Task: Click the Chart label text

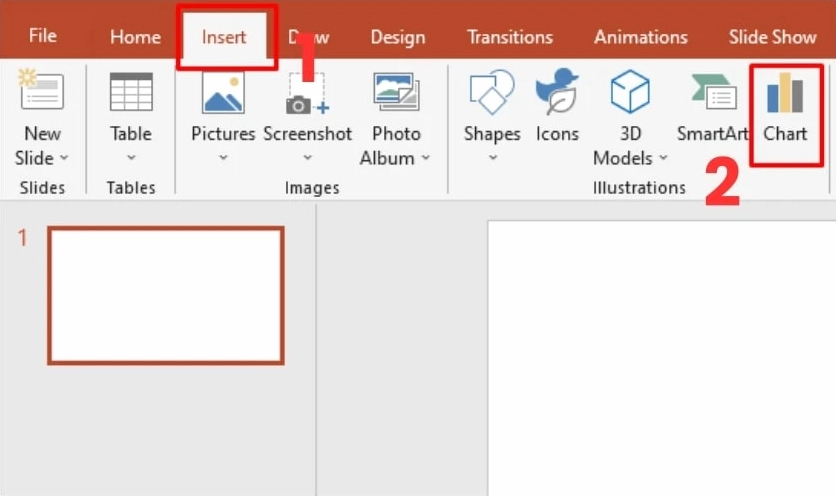Action: tap(785, 133)
